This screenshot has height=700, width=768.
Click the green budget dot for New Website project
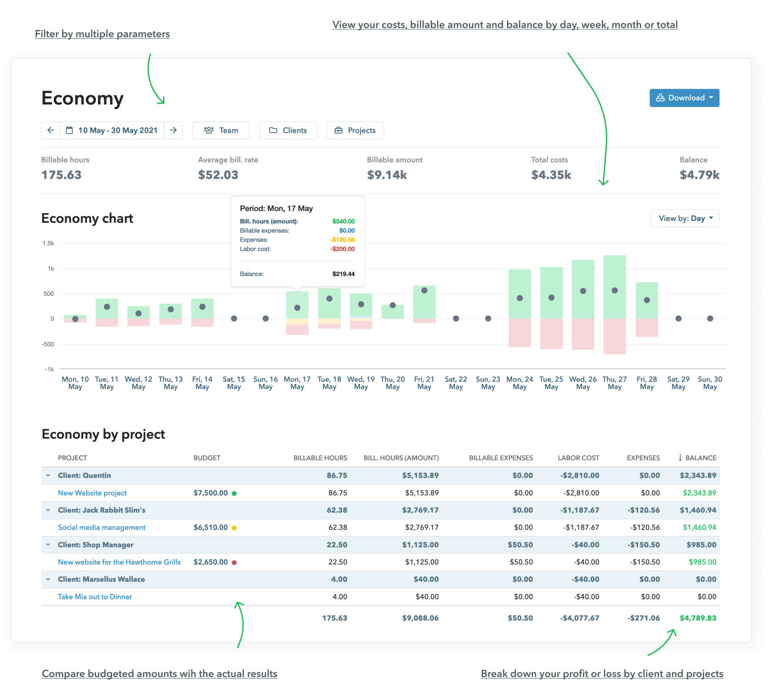[x=235, y=493]
